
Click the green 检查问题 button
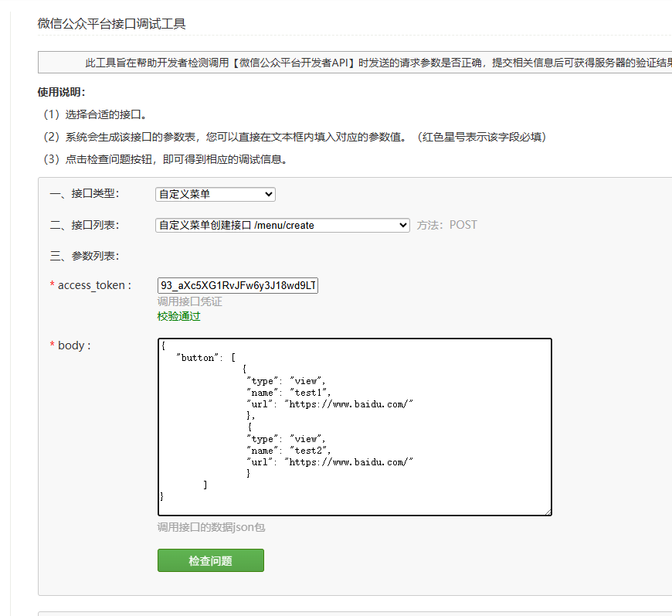pyautogui.click(x=210, y=560)
